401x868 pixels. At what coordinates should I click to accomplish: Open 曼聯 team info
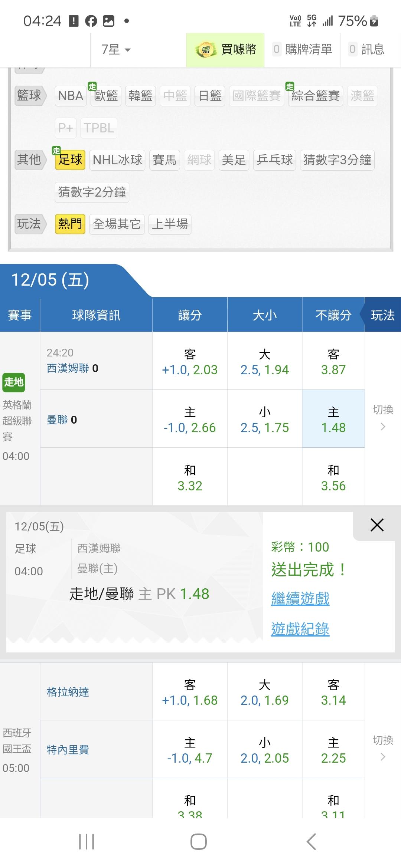pos(57,420)
